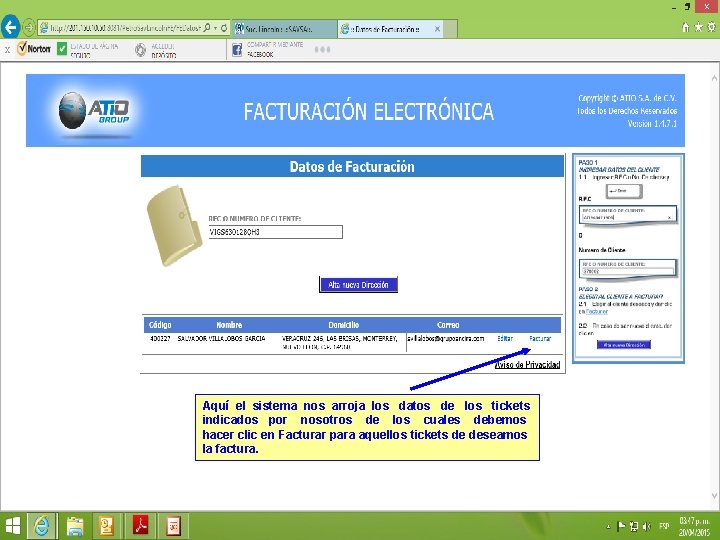720x540 pixels.
Task: Click the Facebook share icon
Action: pos(237,50)
